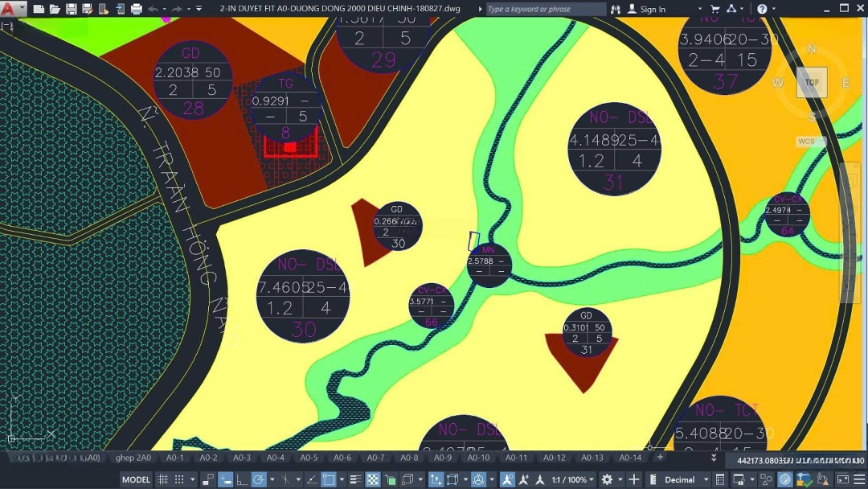Toggle drawing grid display in status bar
Screen dimensions: 868x489
163,479
